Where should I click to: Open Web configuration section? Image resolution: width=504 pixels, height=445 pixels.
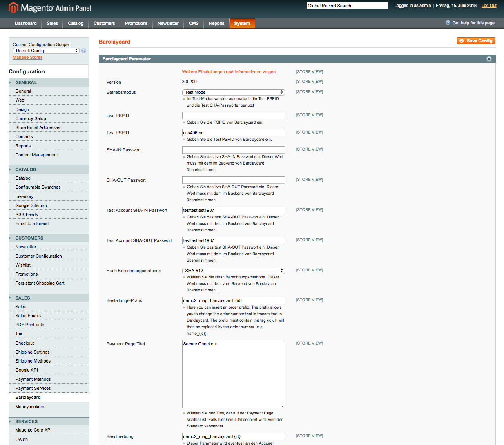click(x=49, y=100)
